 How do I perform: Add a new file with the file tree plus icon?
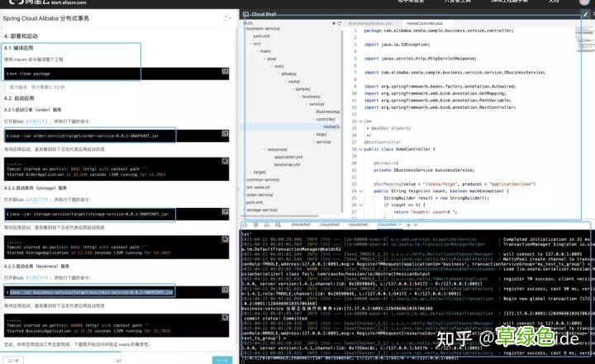click(334, 23)
